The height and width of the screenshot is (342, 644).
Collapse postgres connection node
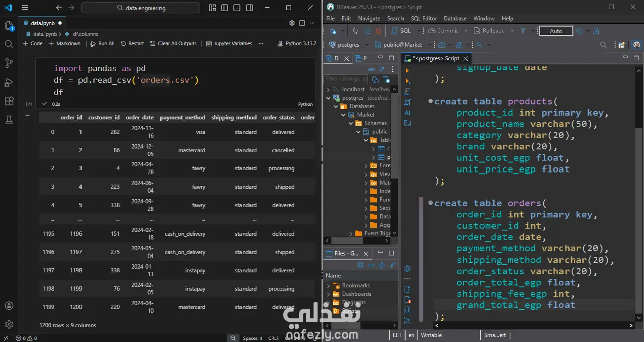point(329,98)
